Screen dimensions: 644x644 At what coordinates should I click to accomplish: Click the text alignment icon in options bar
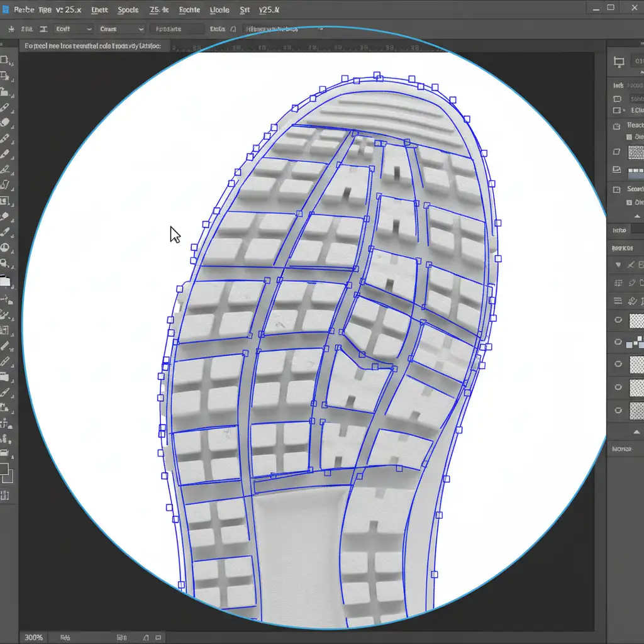(43, 29)
